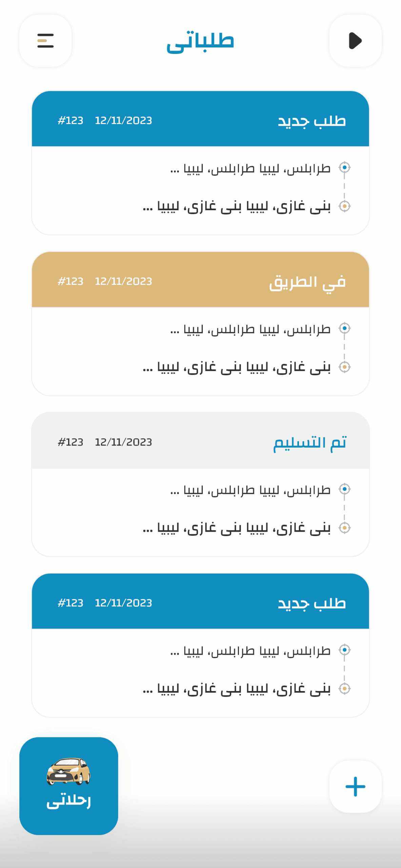Select طرابلس pickup address in first card
The height and width of the screenshot is (868, 401).
tap(250, 169)
